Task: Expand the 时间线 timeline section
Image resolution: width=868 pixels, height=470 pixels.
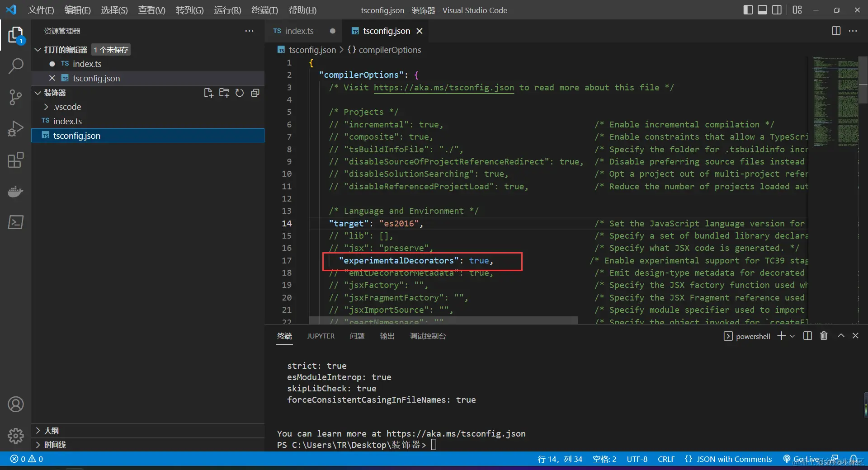Action: [x=38, y=445]
